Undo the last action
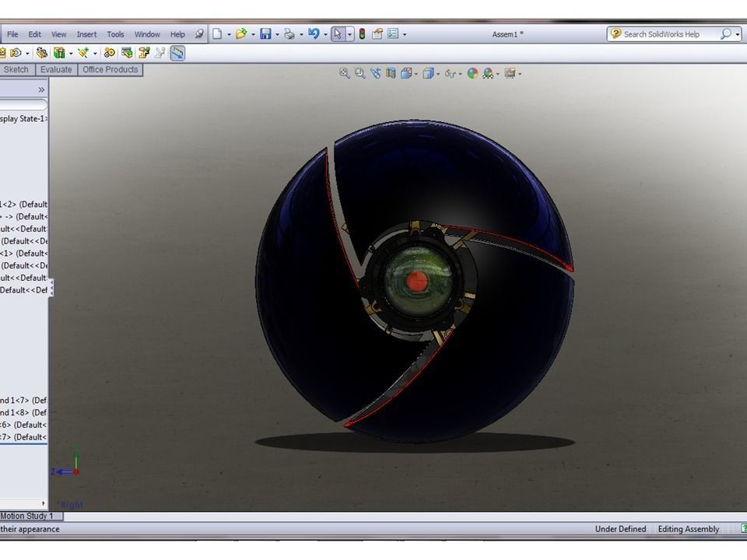The image size is (747, 560). (314, 33)
